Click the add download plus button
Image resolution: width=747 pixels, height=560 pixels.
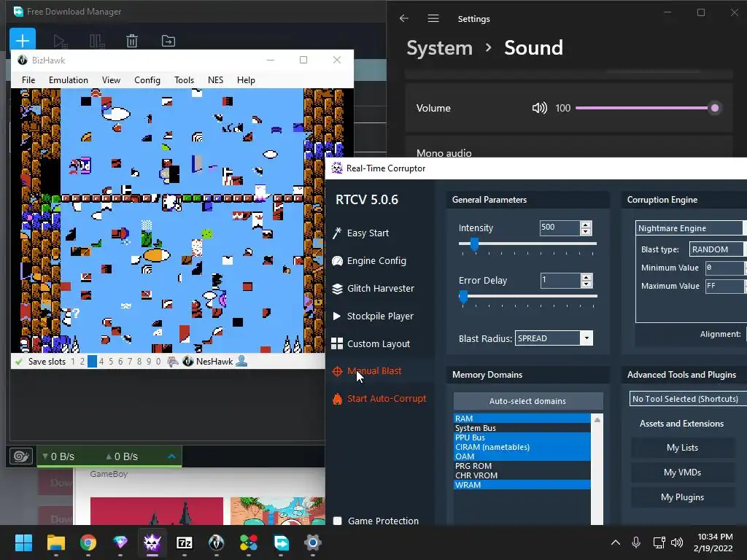tap(23, 40)
